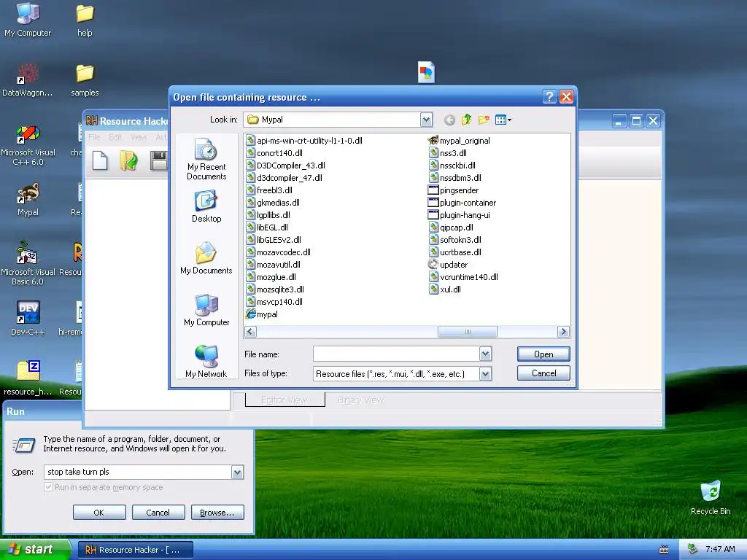This screenshot has width=747, height=560.
Task: Expand the Look in folder dropdown
Action: pos(426,120)
